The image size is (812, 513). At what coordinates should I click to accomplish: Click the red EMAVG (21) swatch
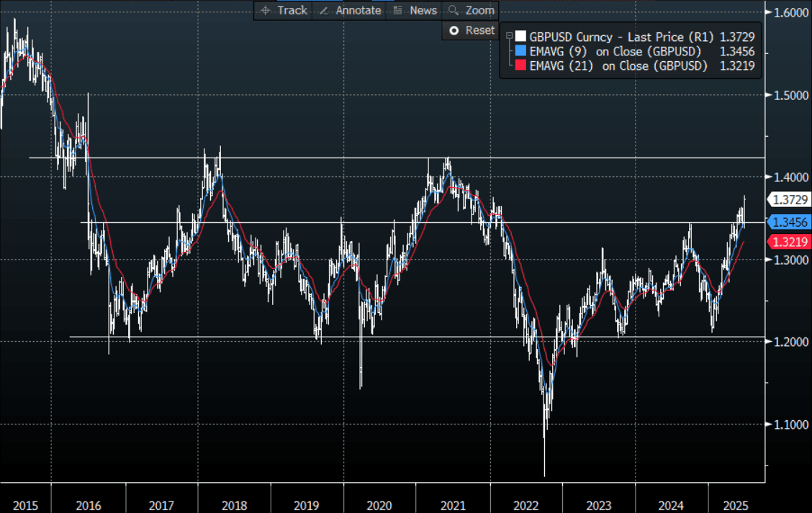pos(520,65)
